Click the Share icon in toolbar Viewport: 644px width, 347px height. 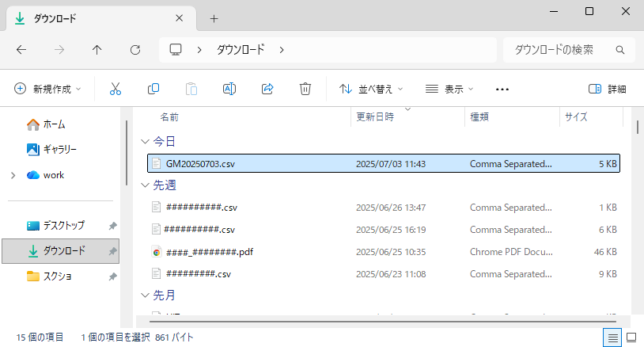point(267,89)
